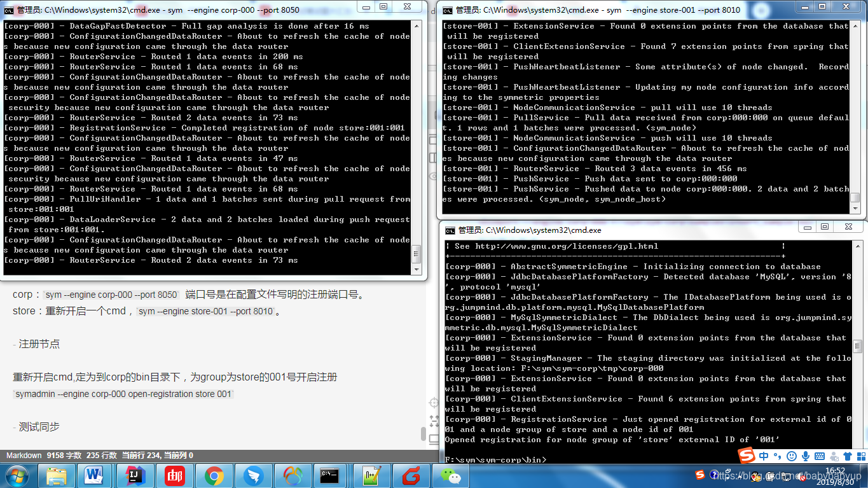Click 'Push data sent to corp:000:000' log line
This screenshot has height=488, width=868.
coord(589,179)
